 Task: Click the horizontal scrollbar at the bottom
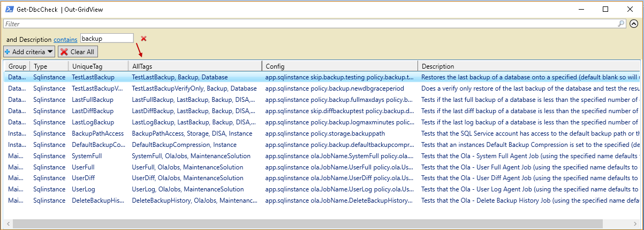[268, 222]
